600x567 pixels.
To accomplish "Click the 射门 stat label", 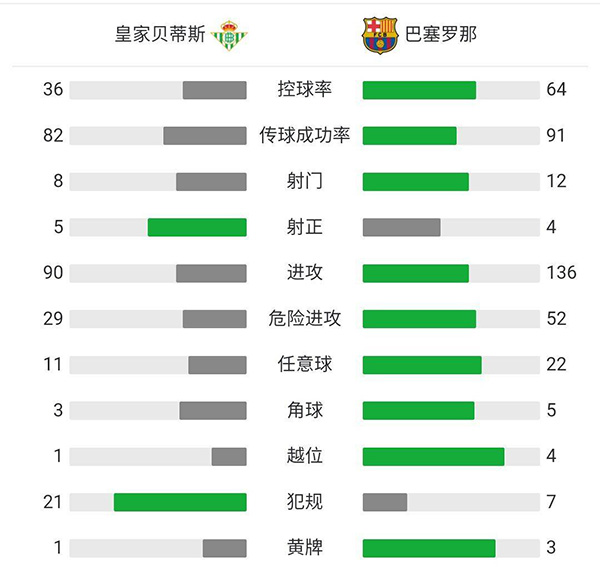I will tap(304, 181).
